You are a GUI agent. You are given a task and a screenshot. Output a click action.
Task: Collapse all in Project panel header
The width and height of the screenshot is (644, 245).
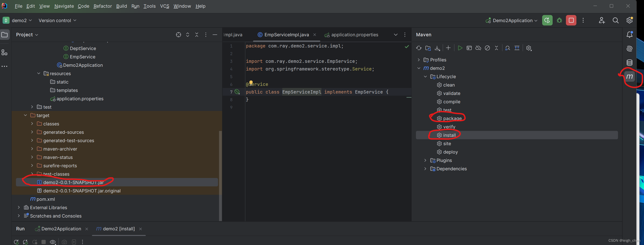[x=197, y=35]
